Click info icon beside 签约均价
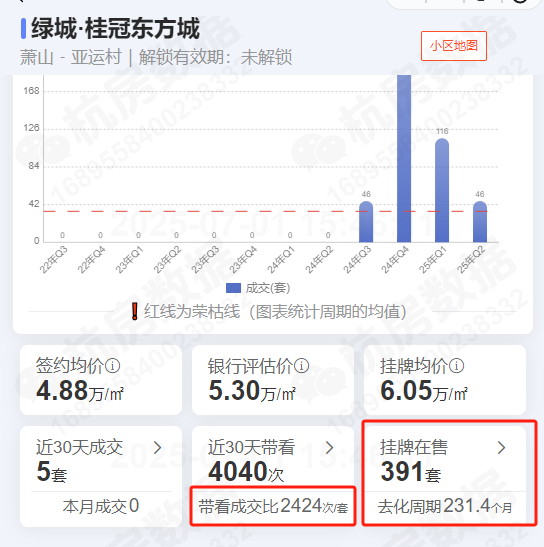The width and height of the screenshot is (544, 547). click(x=113, y=366)
